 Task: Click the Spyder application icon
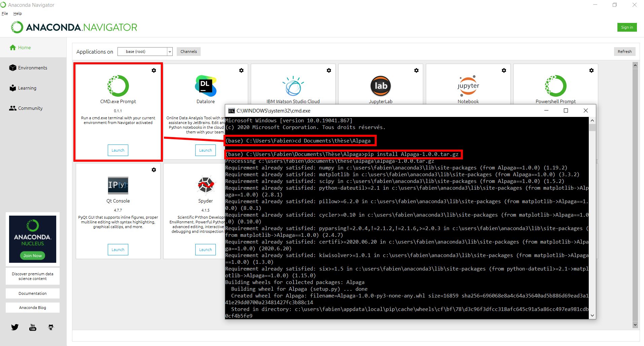[x=206, y=185]
